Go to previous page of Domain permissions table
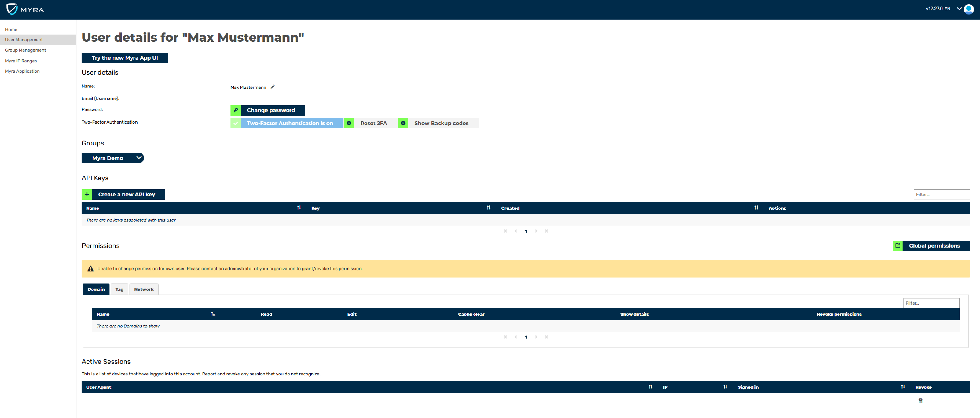The width and height of the screenshot is (980, 418). pos(516,337)
